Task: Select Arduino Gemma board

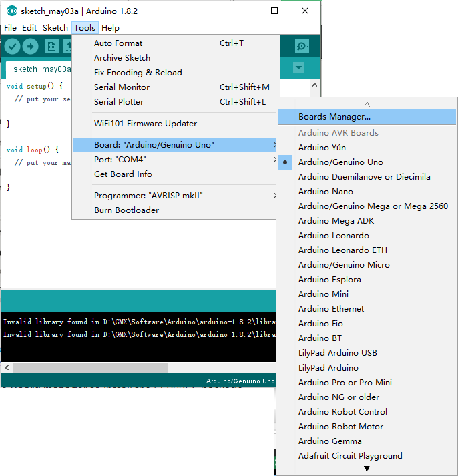Action: click(x=367, y=441)
